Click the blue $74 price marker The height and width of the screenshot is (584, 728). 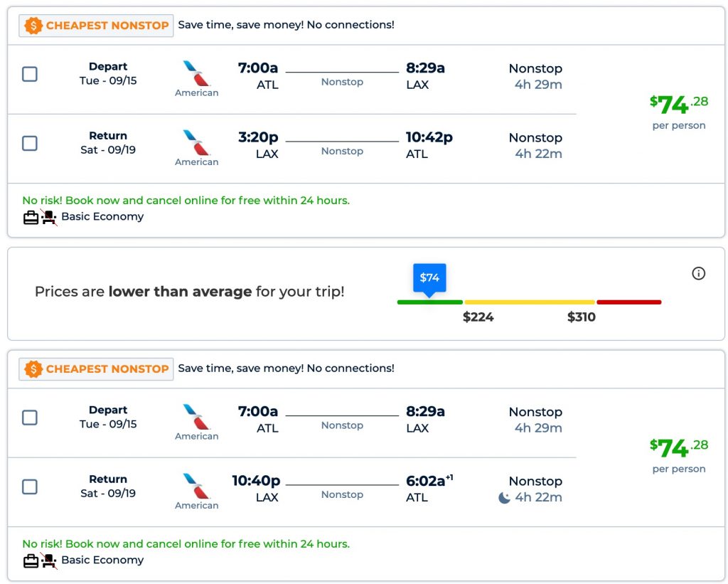pos(429,277)
